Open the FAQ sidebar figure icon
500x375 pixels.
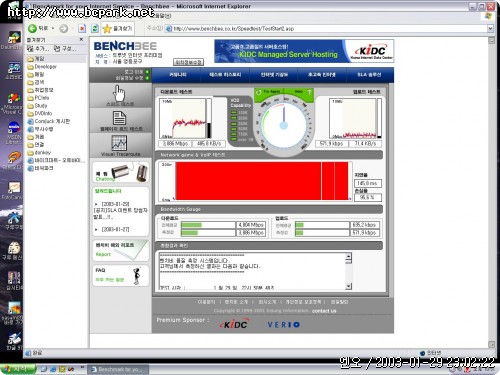(137, 276)
